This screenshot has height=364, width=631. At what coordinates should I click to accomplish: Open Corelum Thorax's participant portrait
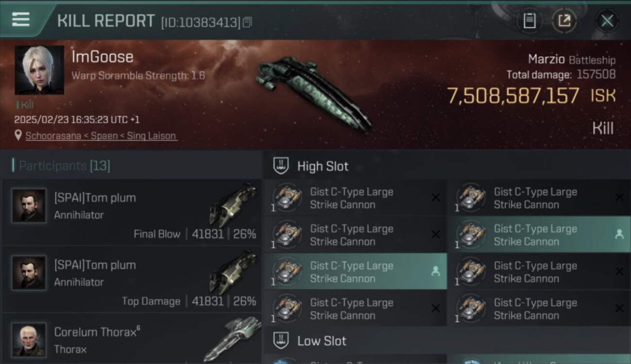29,340
